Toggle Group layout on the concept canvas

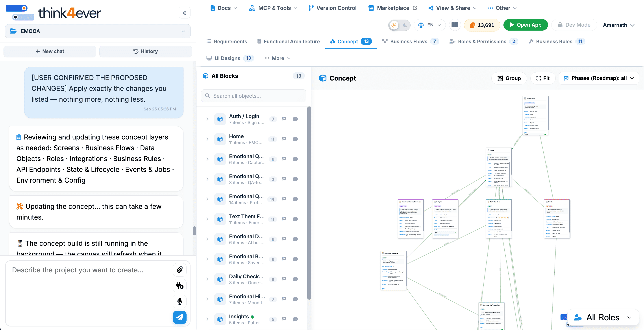pos(509,78)
